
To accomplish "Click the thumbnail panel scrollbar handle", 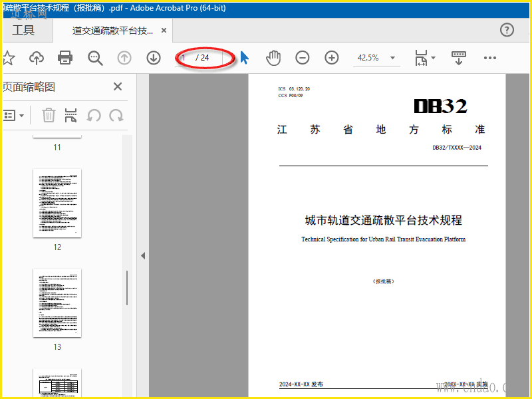I will [127, 288].
